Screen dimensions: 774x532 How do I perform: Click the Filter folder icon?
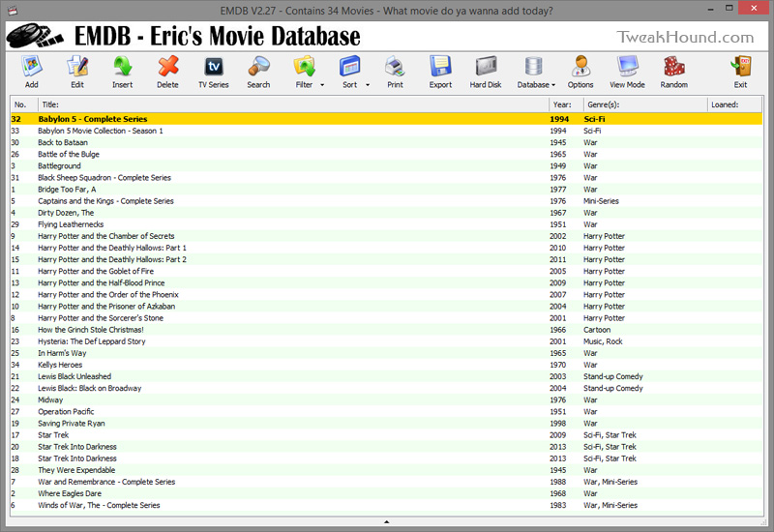[304, 67]
